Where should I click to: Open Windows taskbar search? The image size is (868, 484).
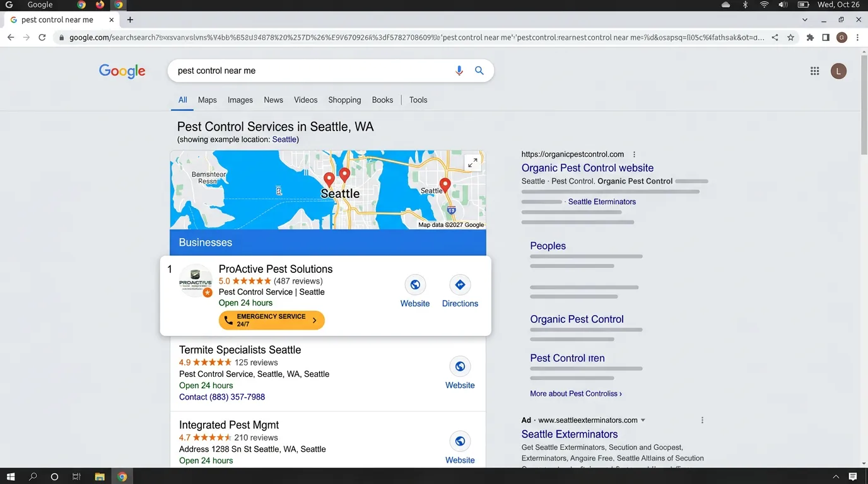click(33, 477)
